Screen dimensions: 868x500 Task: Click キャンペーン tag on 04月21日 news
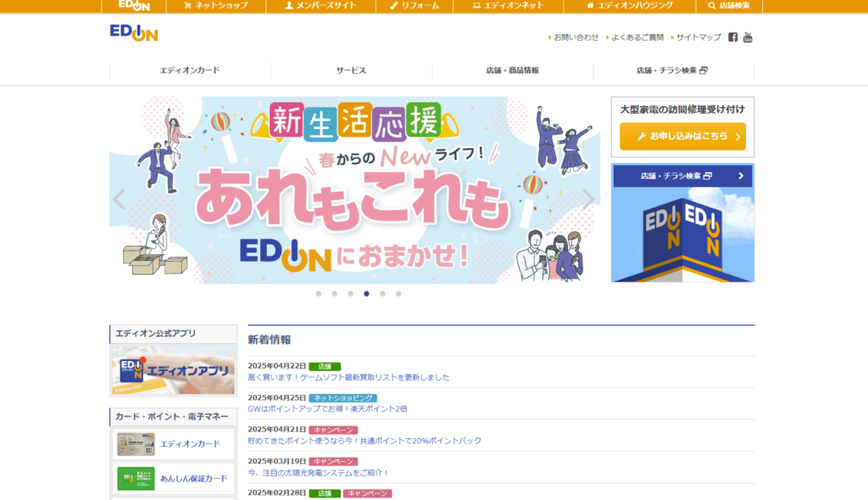333,431
